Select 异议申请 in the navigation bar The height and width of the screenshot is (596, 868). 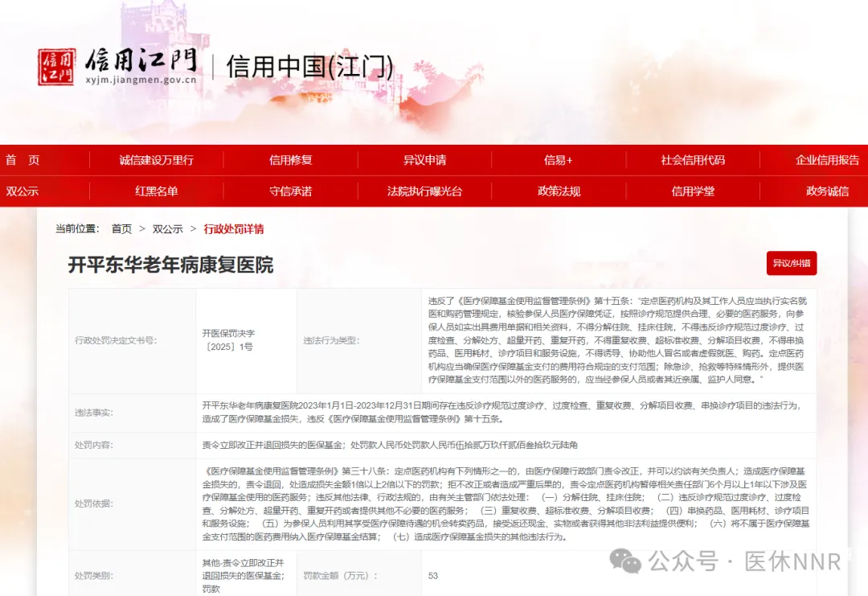[x=424, y=160]
